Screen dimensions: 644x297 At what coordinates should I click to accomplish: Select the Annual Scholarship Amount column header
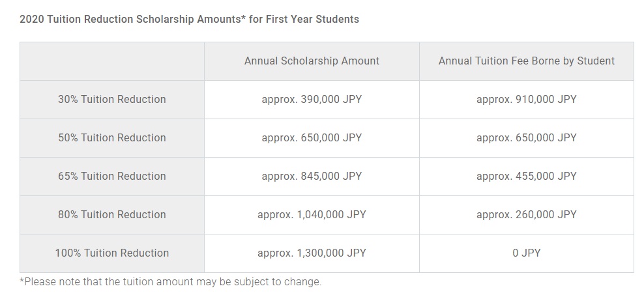312,61
